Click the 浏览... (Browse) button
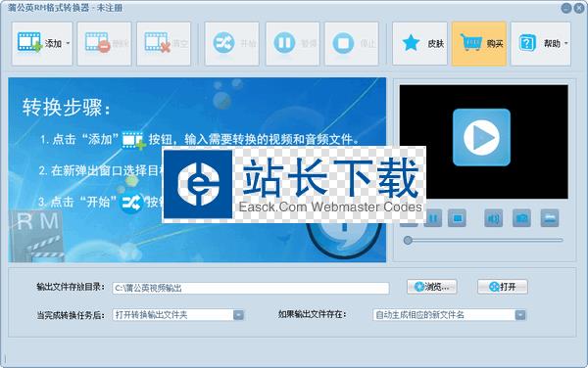Screen dimensions: 588x368 click(431, 287)
